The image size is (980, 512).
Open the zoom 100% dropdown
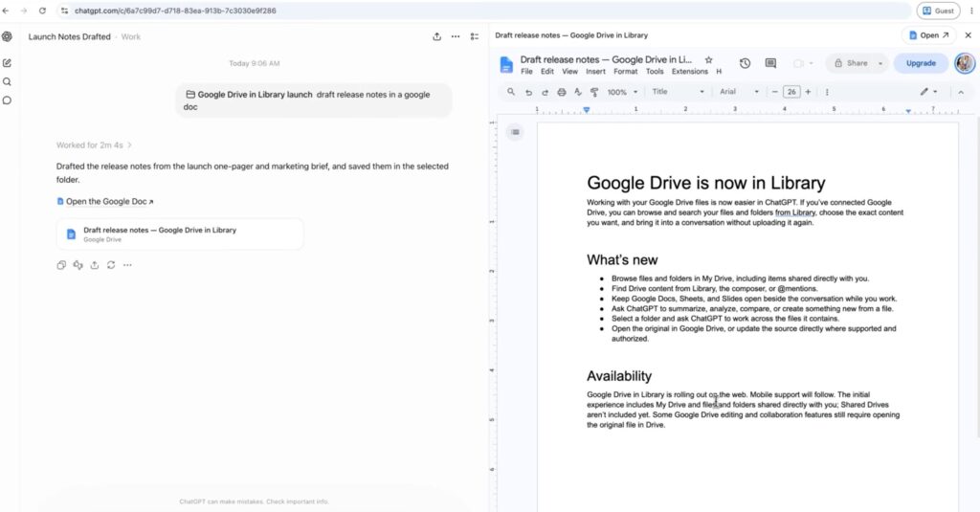[622, 92]
